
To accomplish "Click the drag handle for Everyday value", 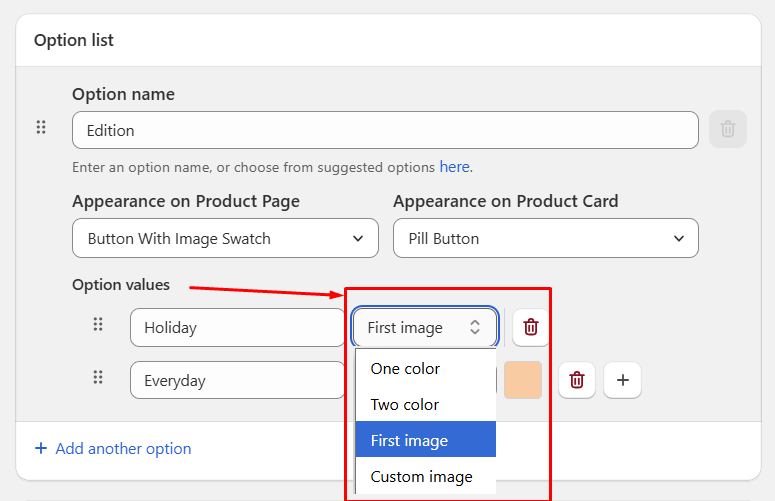I will pyautogui.click(x=98, y=377).
